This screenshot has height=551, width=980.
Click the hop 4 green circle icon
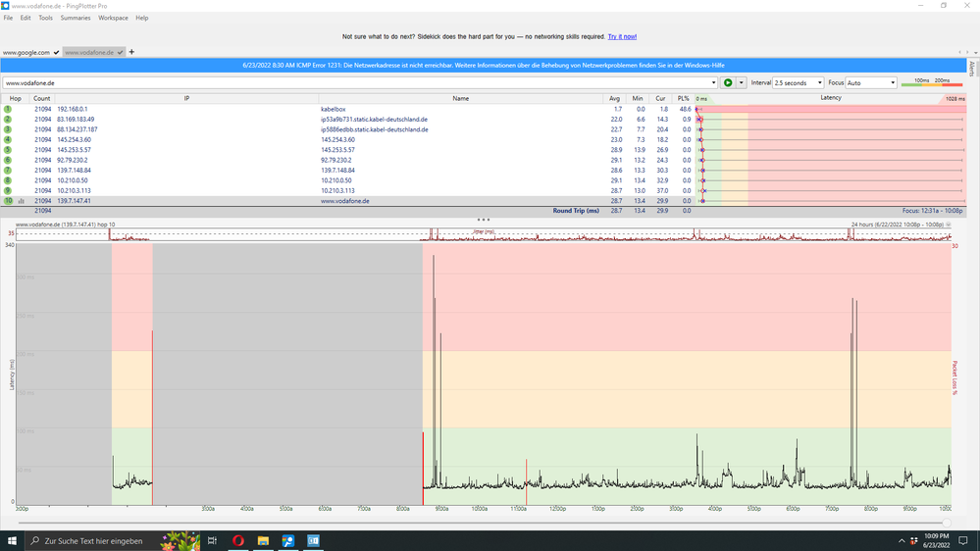(x=8, y=139)
